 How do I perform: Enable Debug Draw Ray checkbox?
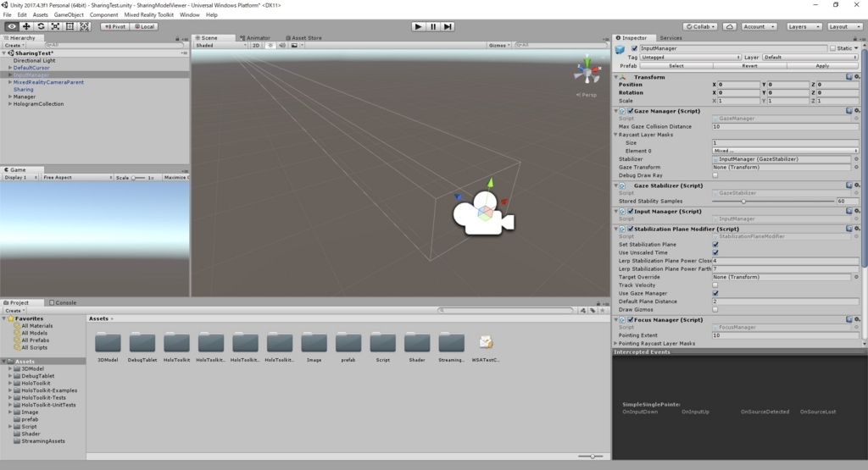pyautogui.click(x=715, y=175)
